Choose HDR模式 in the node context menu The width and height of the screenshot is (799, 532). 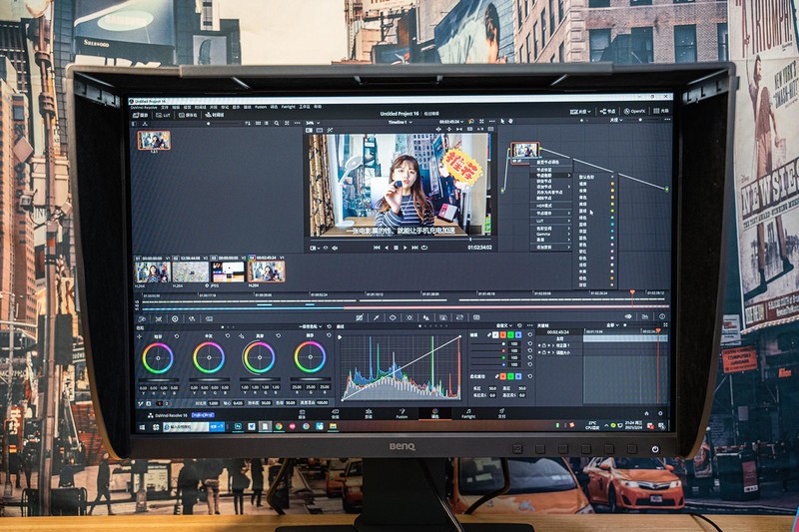[552, 206]
